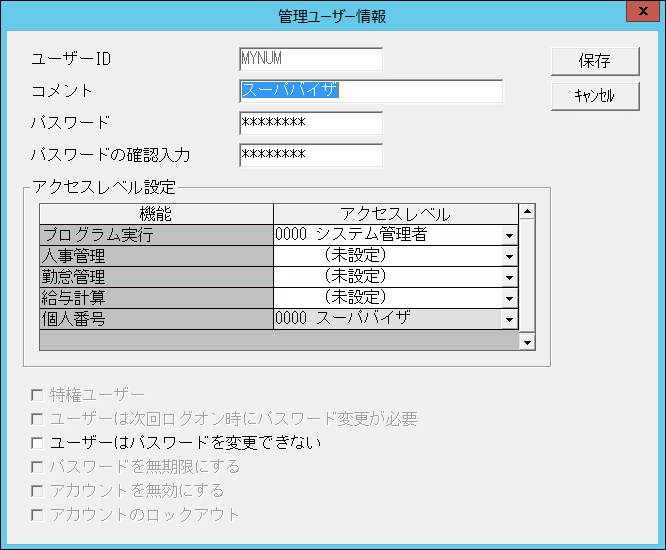
Task: Open the プログラム実行 access level dropdown
Action: (509, 235)
